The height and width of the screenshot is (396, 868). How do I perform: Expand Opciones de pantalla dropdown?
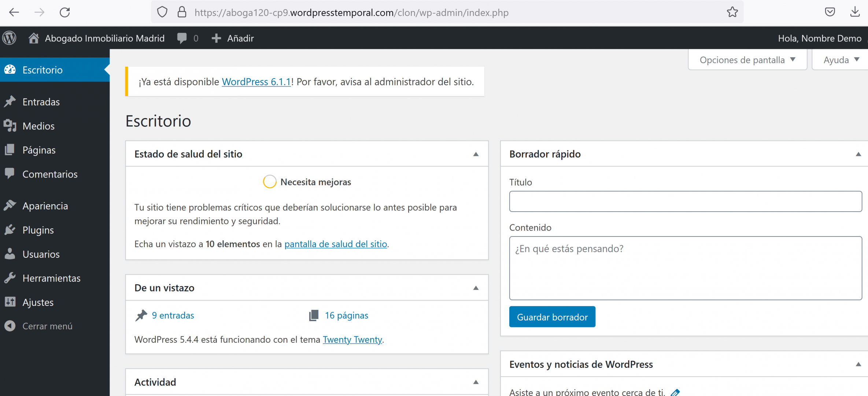click(x=747, y=60)
